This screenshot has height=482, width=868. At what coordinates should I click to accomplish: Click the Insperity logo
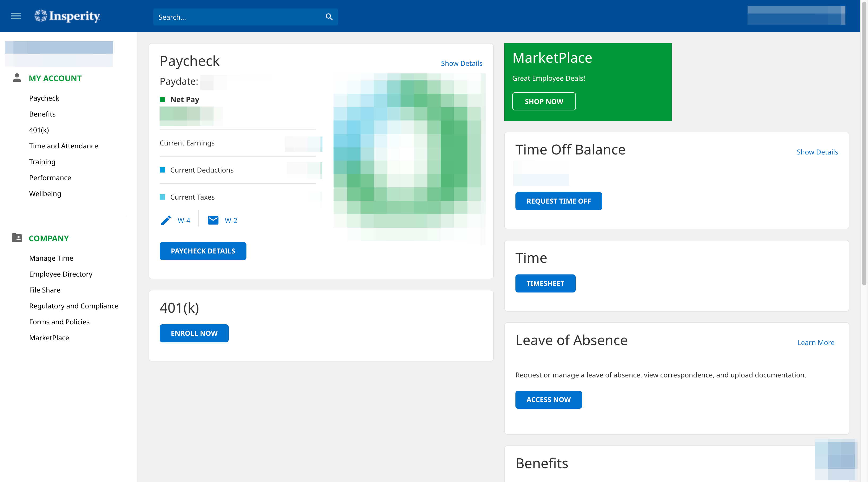click(67, 16)
